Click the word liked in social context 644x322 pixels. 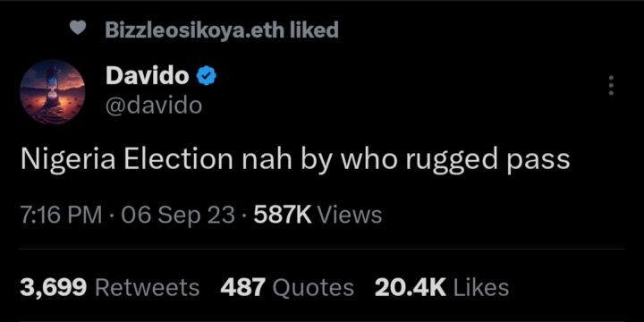tap(314, 30)
